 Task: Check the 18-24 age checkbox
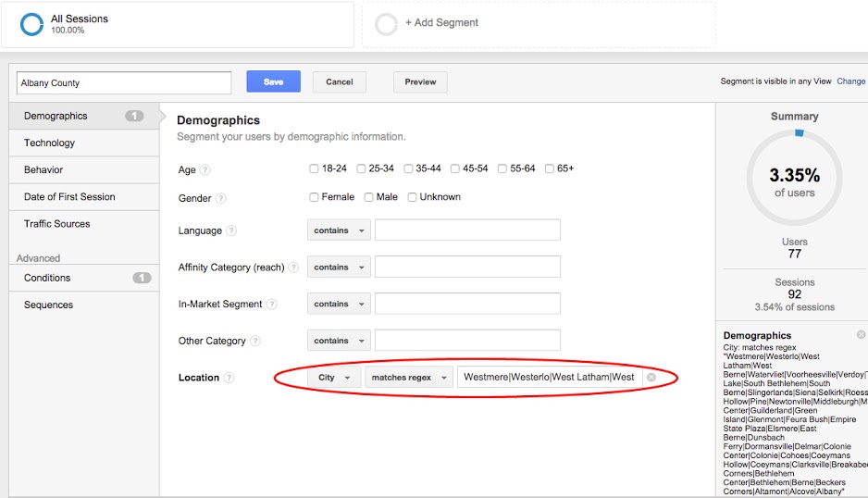point(315,169)
